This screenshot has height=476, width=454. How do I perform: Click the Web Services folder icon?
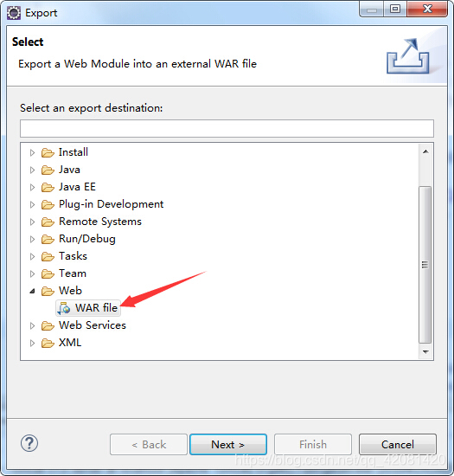(48, 325)
